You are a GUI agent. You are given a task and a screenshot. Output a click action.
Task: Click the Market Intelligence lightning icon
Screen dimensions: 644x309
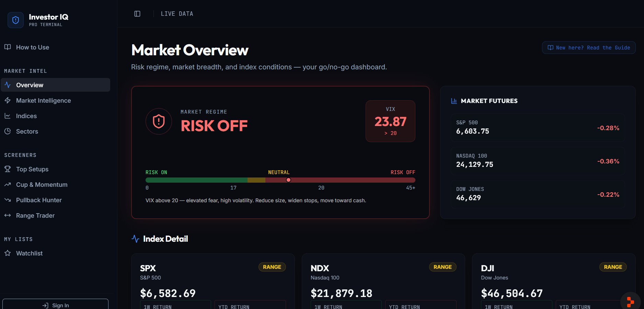pyautogui.click(x=8, y=101)
